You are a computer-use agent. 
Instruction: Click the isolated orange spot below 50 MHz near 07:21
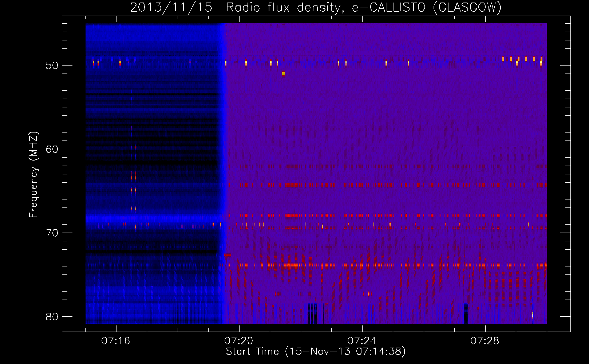tap(284, 74)
